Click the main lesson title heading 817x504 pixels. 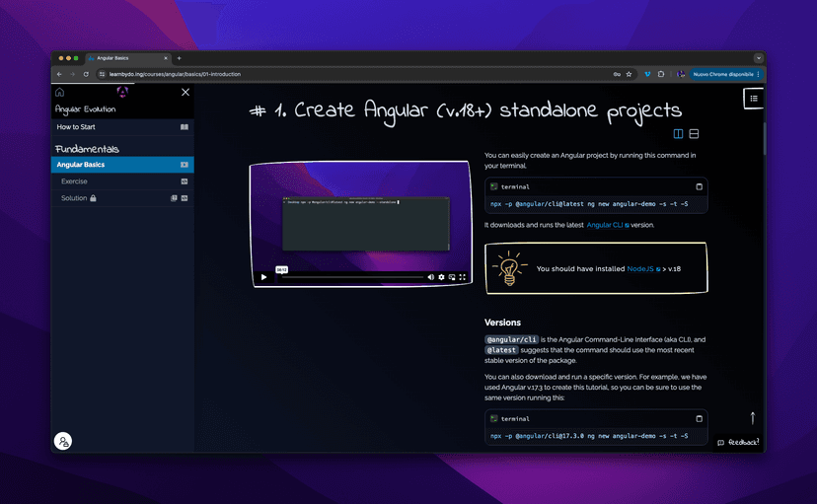[x=466, y=111]
